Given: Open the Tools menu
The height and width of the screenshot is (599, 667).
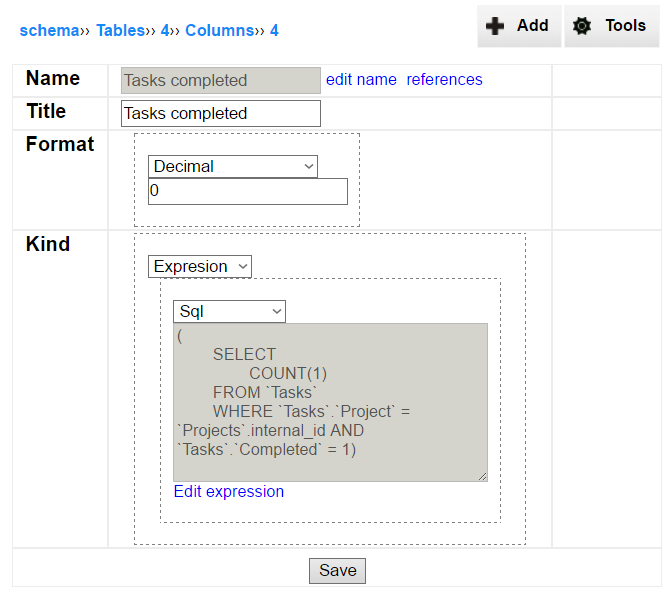Looking at the screenshot, I should tap(611, 26).
